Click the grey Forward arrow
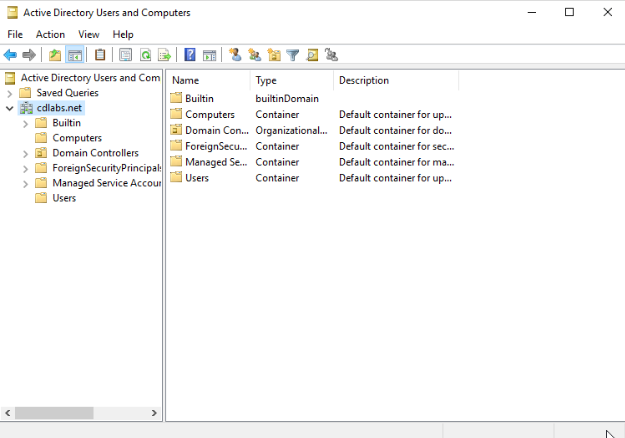The image size is (625, 438). [29, 55]
